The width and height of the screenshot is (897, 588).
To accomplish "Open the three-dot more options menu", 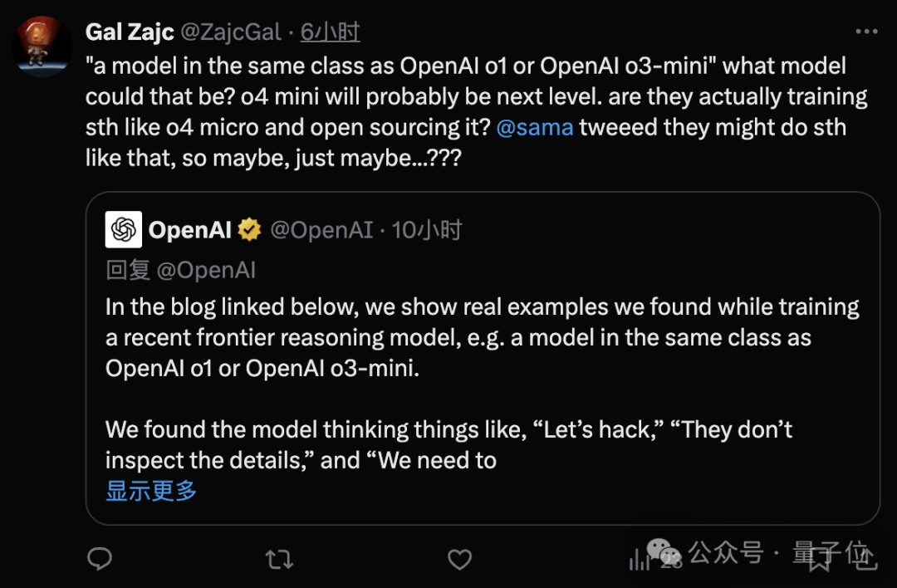I will tap(866, 32).
